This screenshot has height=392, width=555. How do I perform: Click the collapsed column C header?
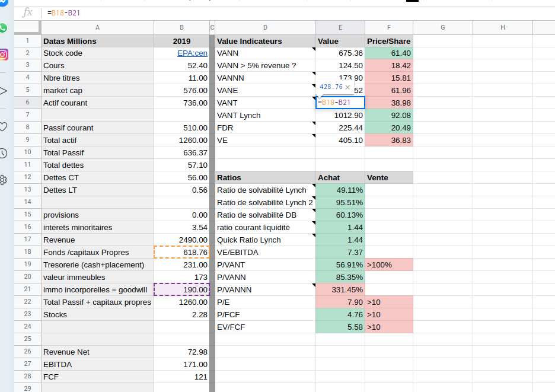212,28
